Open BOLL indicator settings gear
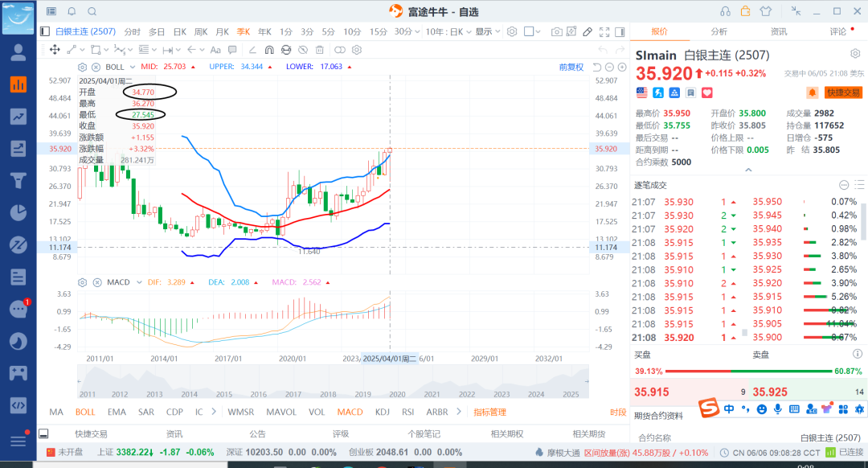The width and height of the screenshot is (868, 468). [83, 67]
